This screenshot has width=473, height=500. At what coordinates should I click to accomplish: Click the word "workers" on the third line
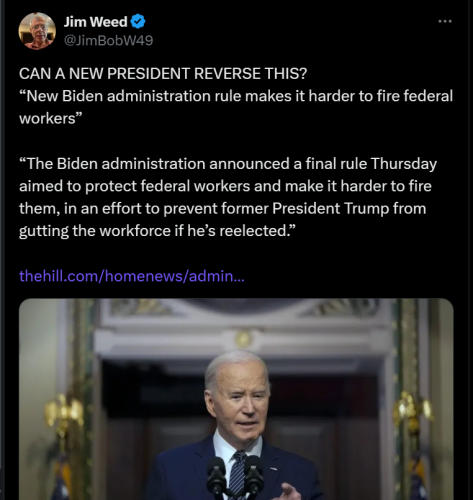tap(47, 118)
